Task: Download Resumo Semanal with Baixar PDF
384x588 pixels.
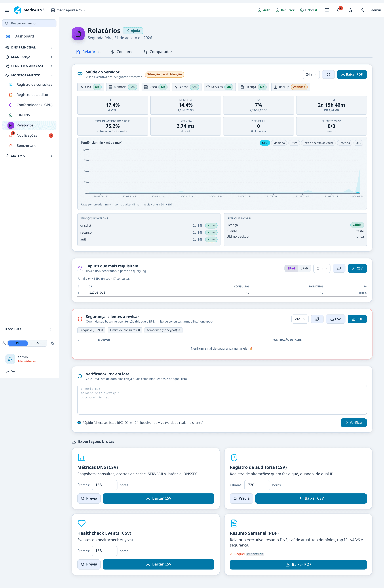Action: [x=298, y=565]
